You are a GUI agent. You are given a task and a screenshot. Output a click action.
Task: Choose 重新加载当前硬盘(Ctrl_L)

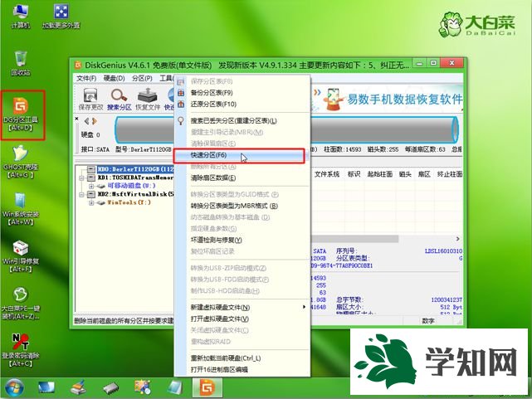(x=226, y=358)
